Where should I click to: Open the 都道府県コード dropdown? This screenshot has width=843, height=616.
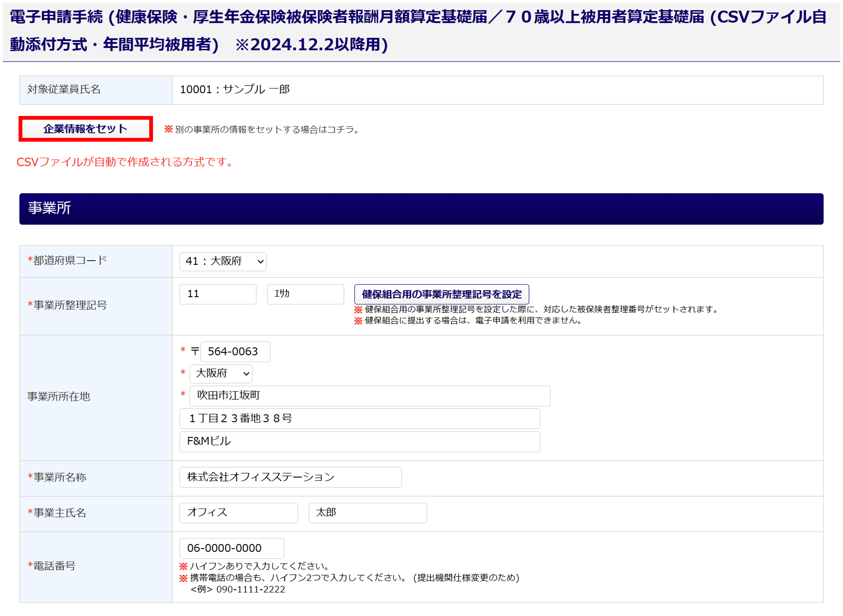[223, 261]
